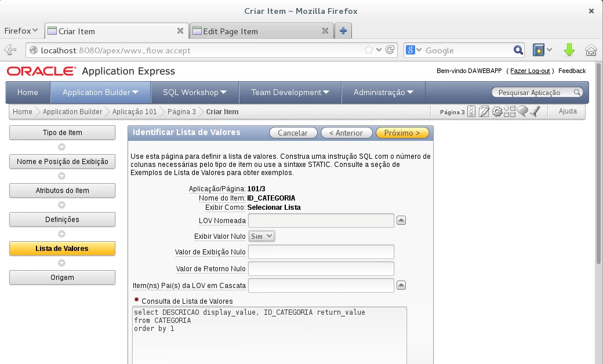The height and width of the screenshot is (364, 603).
Task: Click the Run Page traffic light icon
Action: coord(471,112)
